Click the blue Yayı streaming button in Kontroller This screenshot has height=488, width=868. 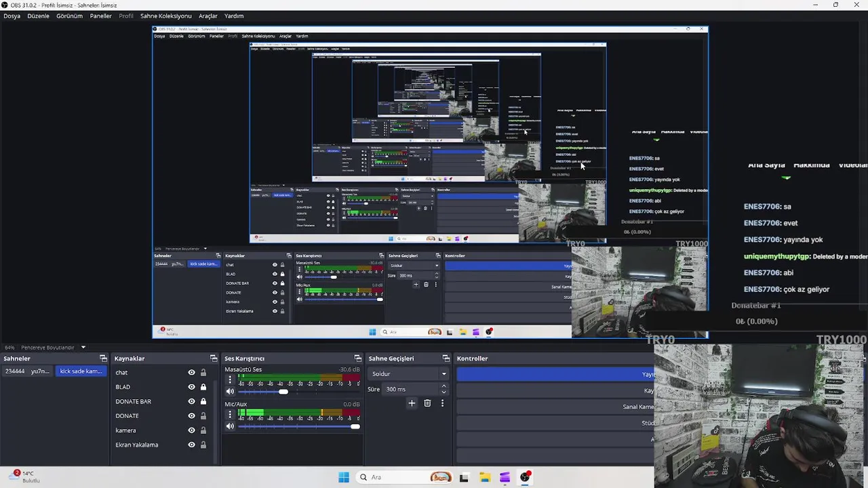point(556,374)
